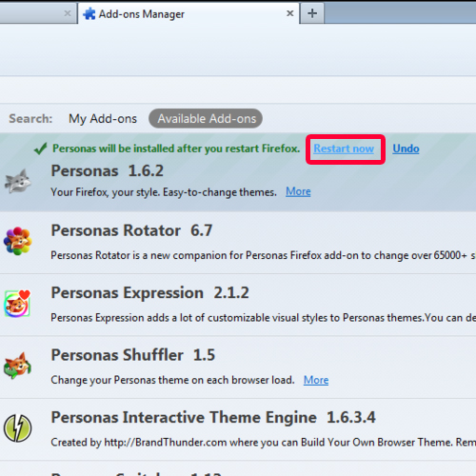Select the Personas Expression 2.1.2 entry
The width and height of the screenshot is (476, 476).
tap(238, 305)
